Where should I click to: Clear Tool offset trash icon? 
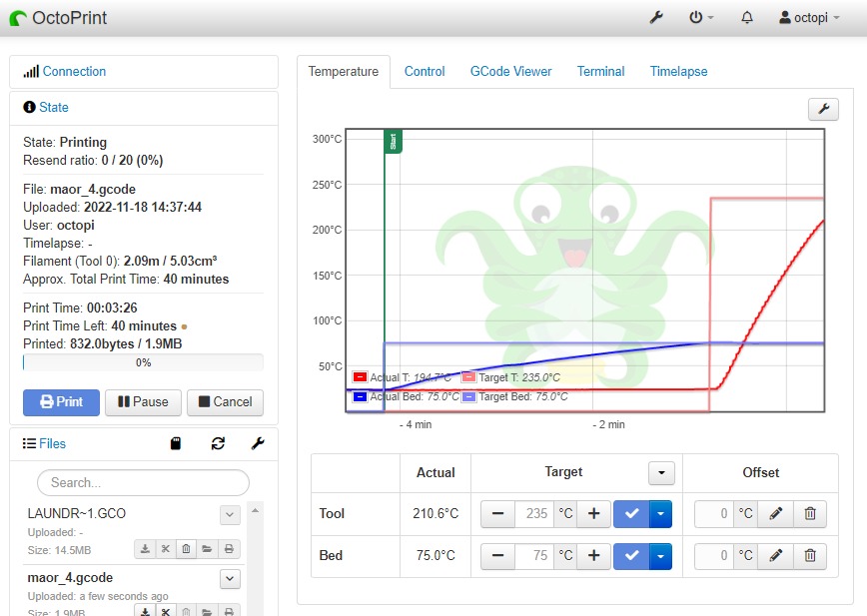tap(810, 514)
